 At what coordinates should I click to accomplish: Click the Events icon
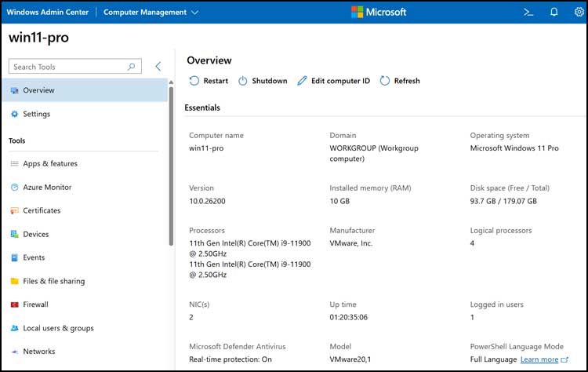coord(14,257)
